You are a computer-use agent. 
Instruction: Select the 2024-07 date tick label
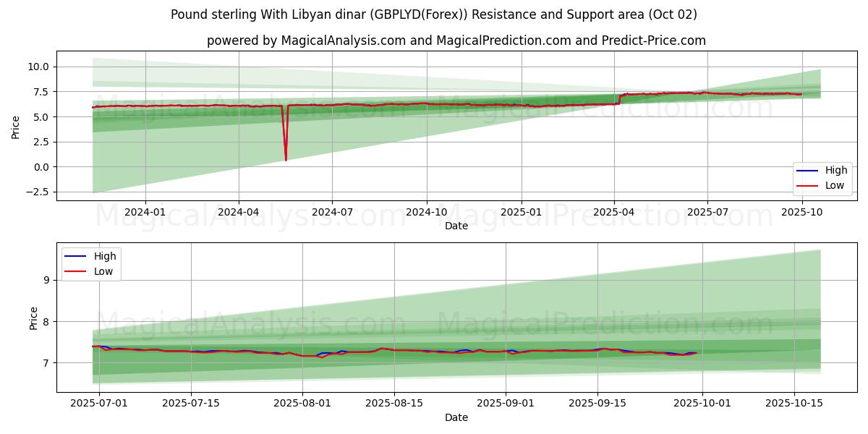(x=332, y=213)
